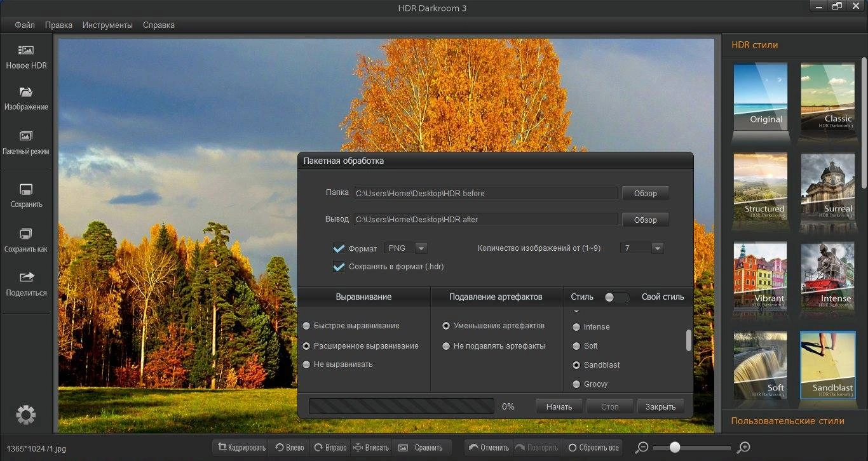Toggle Сохранять в формат (.hdr) checkbox
The image size is (868, 461).
tap(339, 267)
